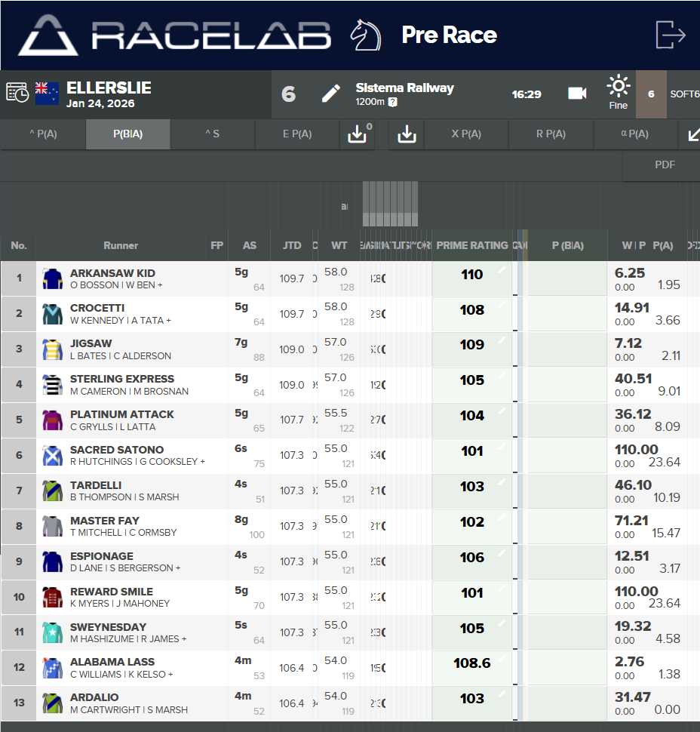
Task: Open the race schedule calendar icon
Action: (x=17, y=93)
